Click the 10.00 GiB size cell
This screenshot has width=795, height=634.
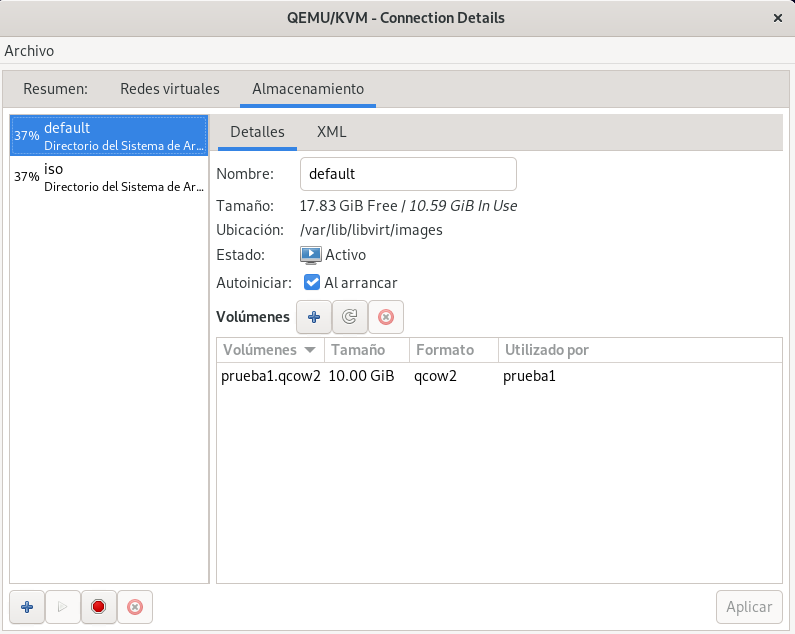[x=362, y=376]
